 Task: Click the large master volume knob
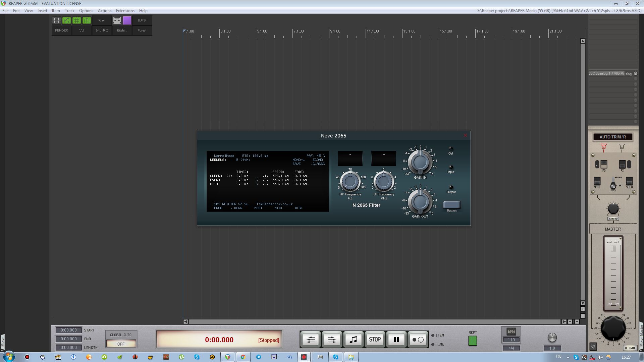613,329
